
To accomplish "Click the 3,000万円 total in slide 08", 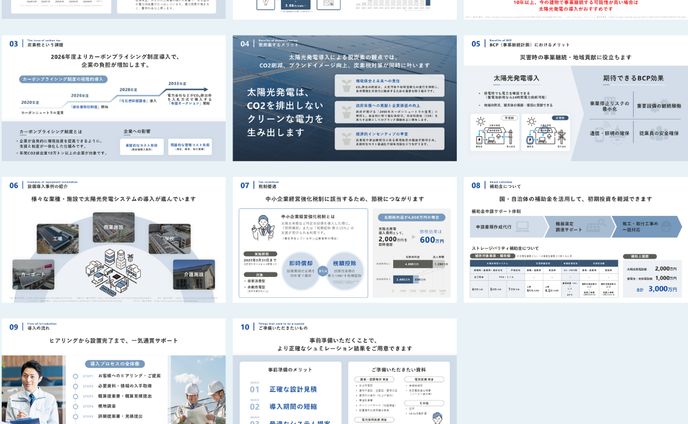I will pos(663,289).
